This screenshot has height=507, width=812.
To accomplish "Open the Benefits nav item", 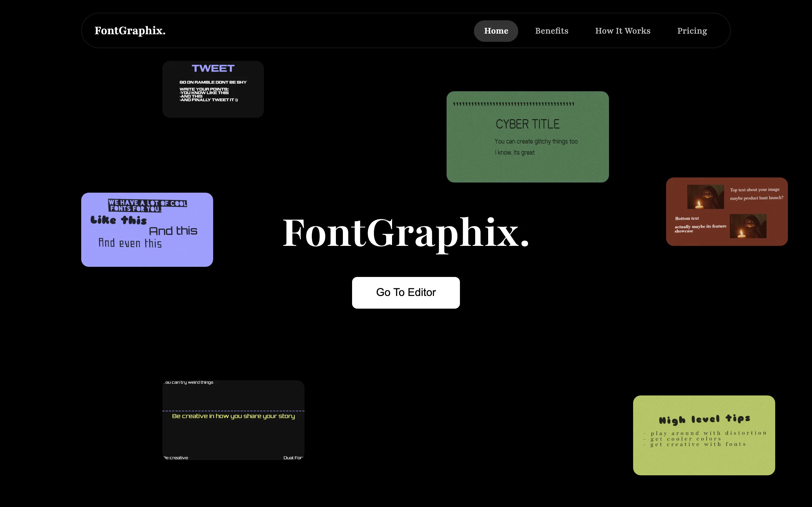I will click(x=552, y=31).
